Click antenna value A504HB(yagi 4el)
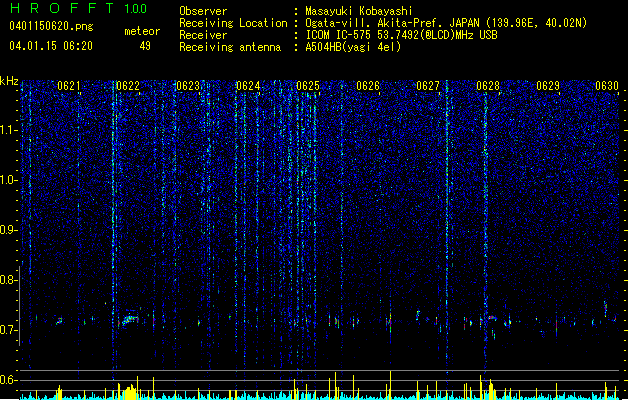The width and height of the screenshot is (629, 400). click(353, 47)
